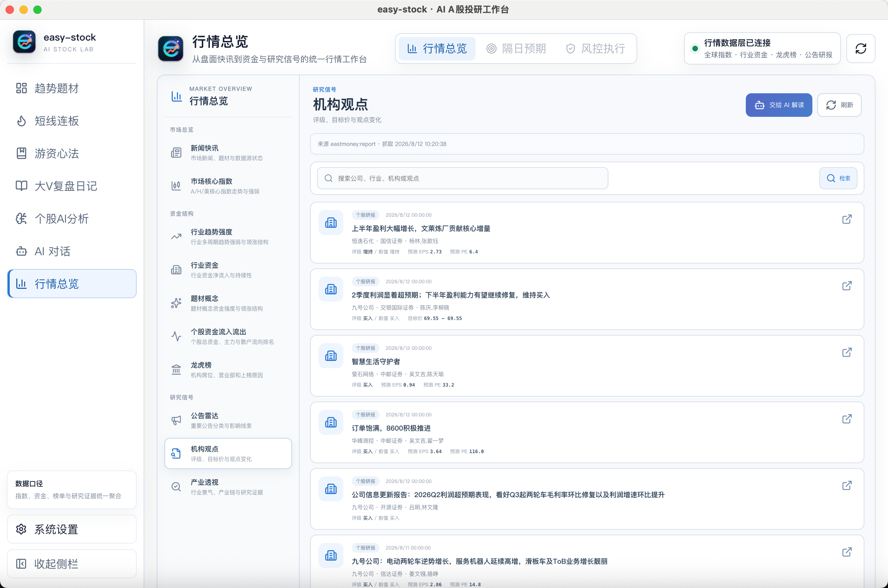
Task: Select 机构观点 submenu item
Action: click(x=228, y=453)
